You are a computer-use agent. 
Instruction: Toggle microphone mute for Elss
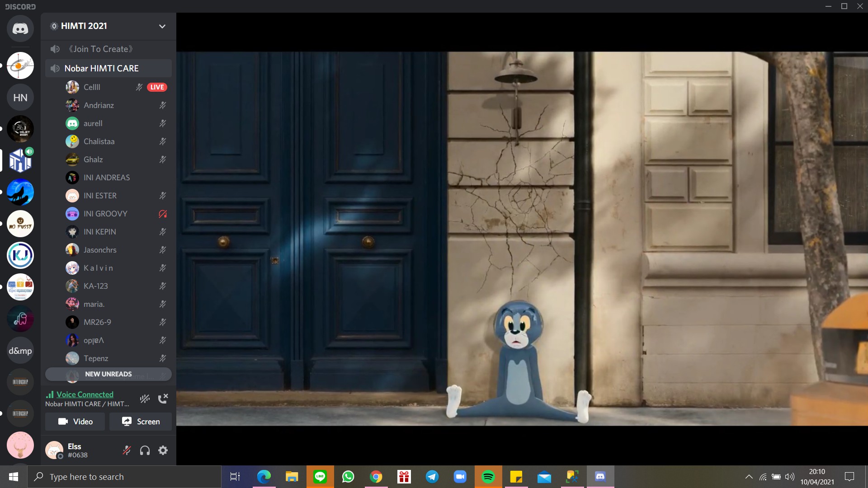point(127,450)
